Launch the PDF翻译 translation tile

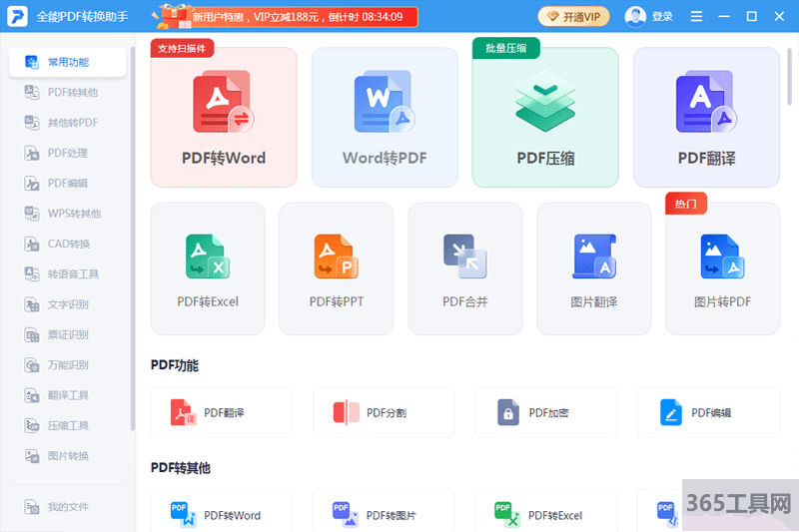coord(706,118)
